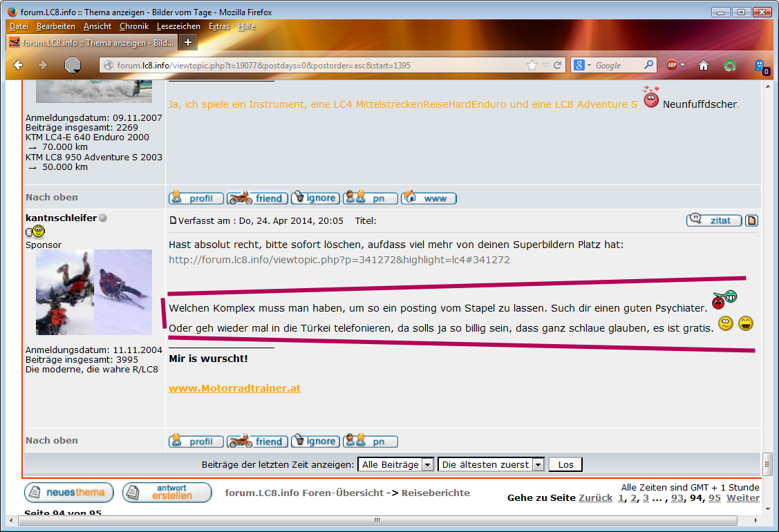Bookmark this page with the star icon
The width and height of the screenshot is (779, 532).
tap(532, 65)
